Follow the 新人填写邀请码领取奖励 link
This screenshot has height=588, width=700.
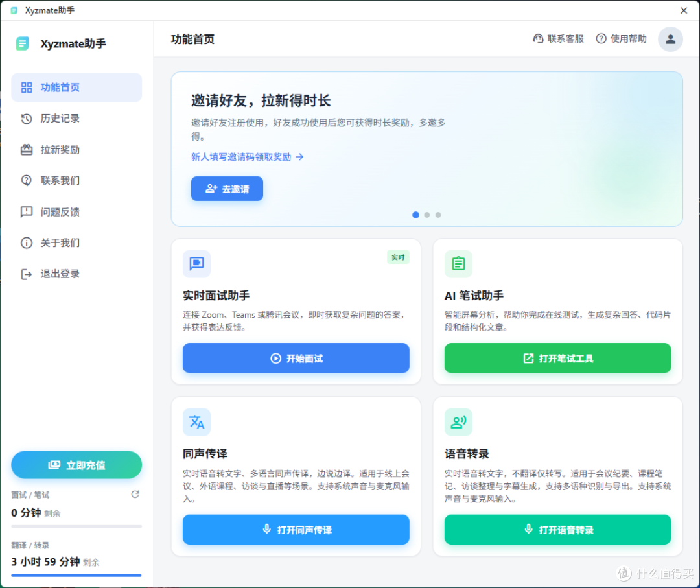[x=248, y=157]
